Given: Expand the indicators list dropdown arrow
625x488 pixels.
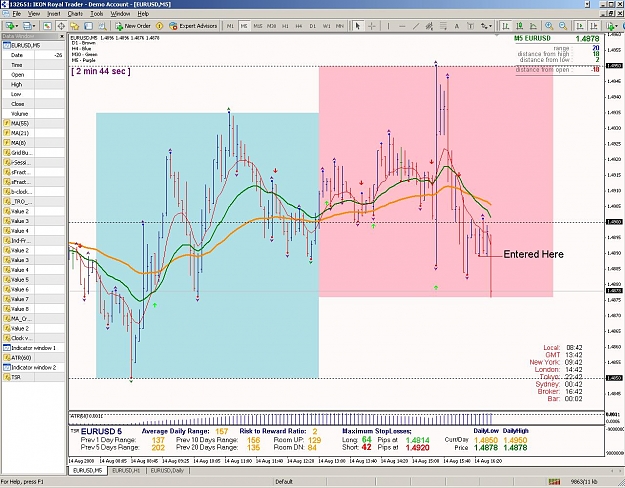Looking at the screenshot, I should (617, 26).
